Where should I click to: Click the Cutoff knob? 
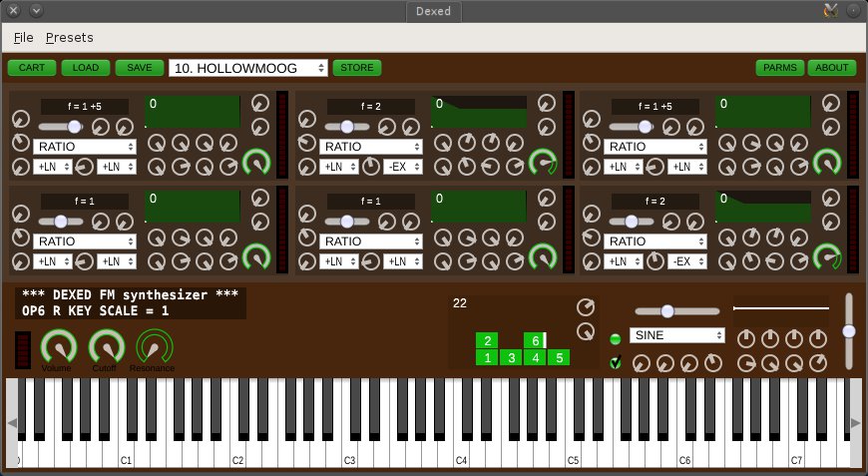106,347
